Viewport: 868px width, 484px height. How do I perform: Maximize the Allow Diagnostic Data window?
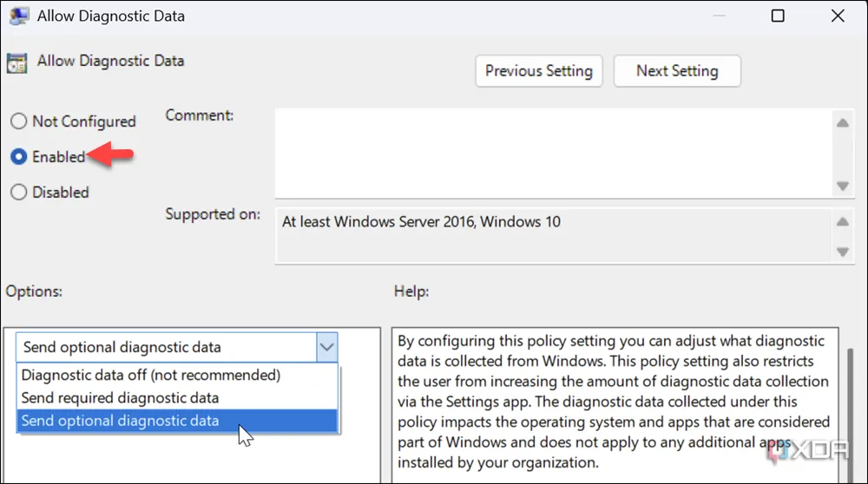pos(778,16)
